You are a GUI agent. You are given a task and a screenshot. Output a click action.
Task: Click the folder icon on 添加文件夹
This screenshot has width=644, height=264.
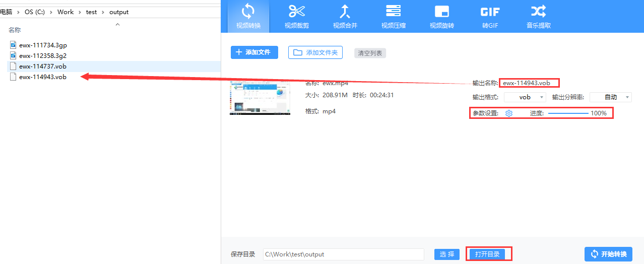point(298,52)
